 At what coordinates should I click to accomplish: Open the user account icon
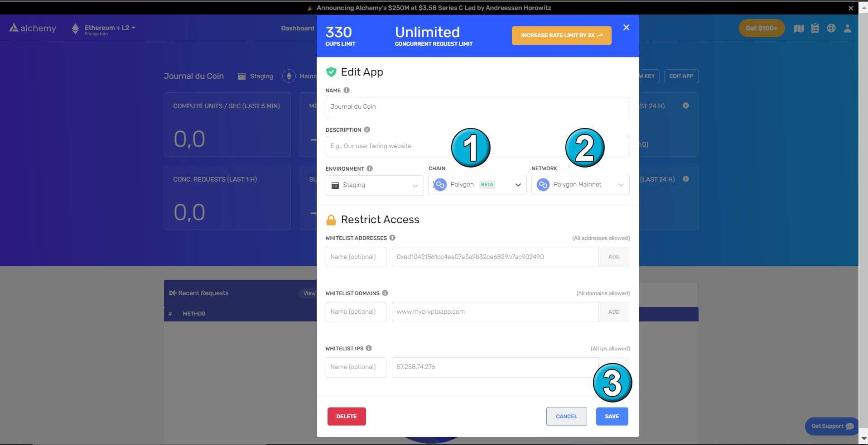(848, 28)
